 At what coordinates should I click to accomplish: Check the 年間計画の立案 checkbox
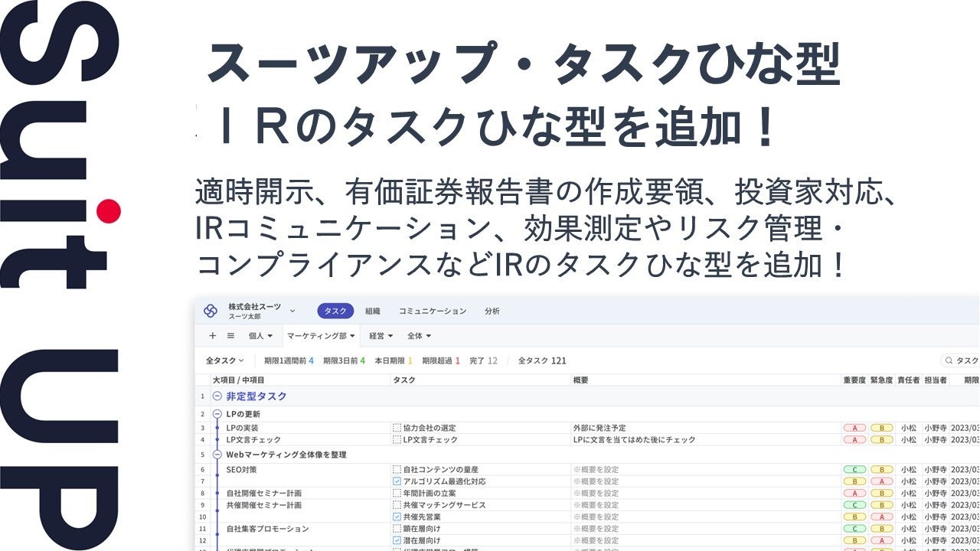coord(397,494)
